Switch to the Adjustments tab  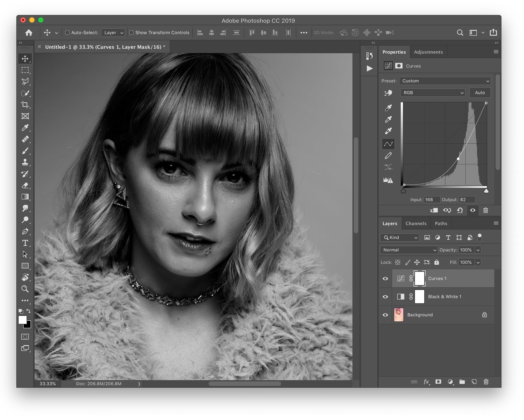pos(428,52)
